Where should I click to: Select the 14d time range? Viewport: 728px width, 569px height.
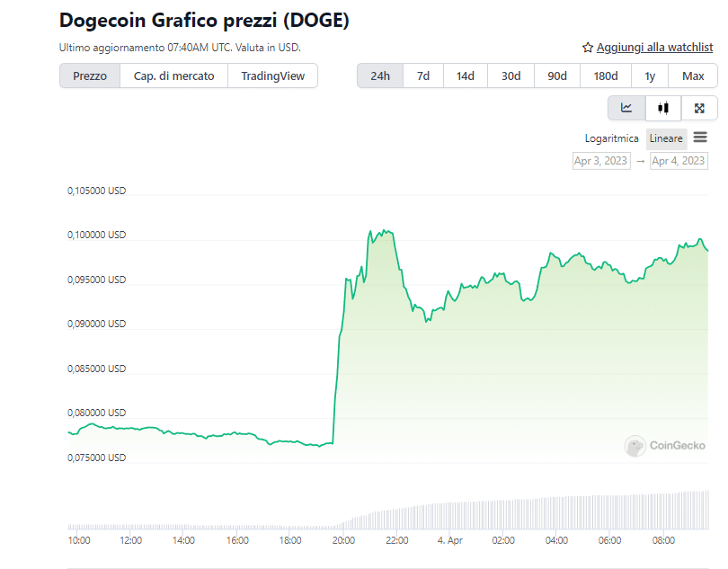coord(466,76)
